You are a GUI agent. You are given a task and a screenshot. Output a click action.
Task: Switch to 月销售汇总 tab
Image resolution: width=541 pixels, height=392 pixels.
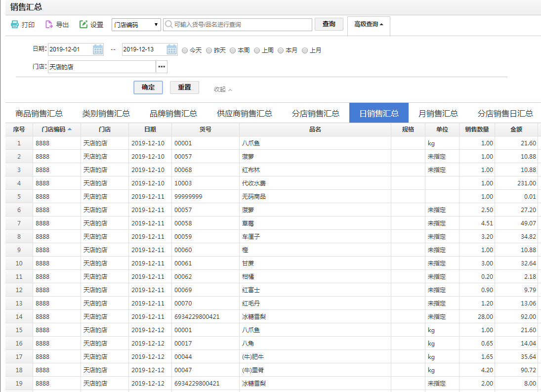point(438,113)
